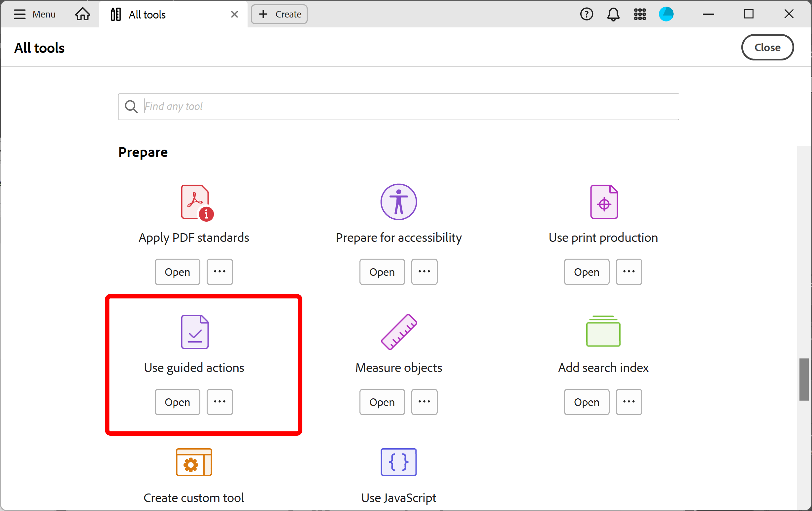Select the Use guided actions icon
Image resolution: width=812 pixels, height=511 pixels.
coord(194,332)
